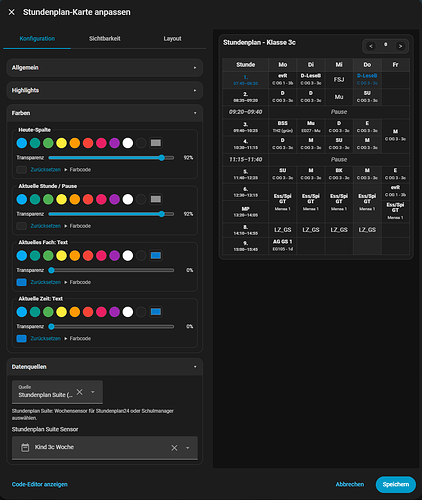Pick yellow swatch for Aktuelle Zeit: Text
Image resolution: width=422 pixels, height=500 pixels.
tap(61, 312)
